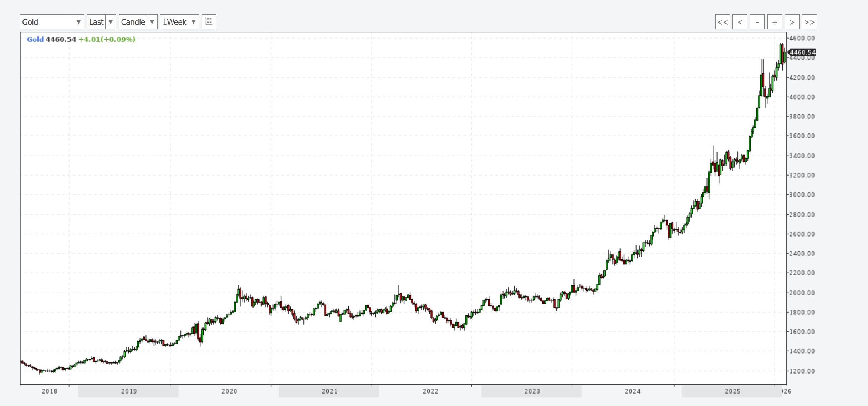Select the 2023 year band on timeline
Image resolution: width=868 pixels, height=406 pixels.
(531, 391)
